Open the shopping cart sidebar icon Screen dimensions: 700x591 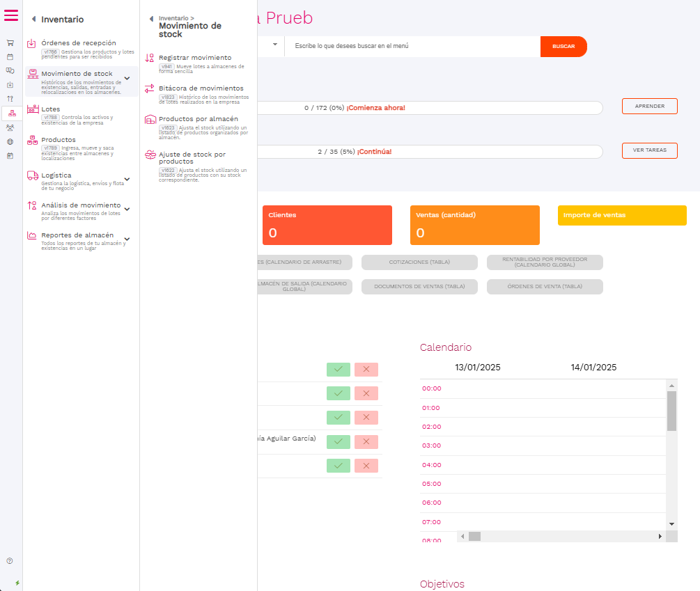(10, 42)
